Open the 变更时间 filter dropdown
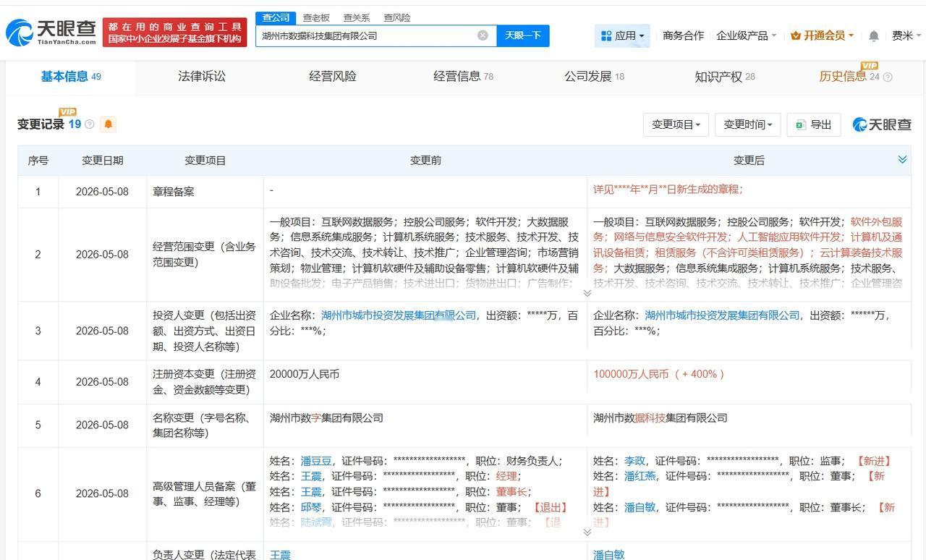Image resolution: width=926 pixels, height=560 pixels. 747,124
